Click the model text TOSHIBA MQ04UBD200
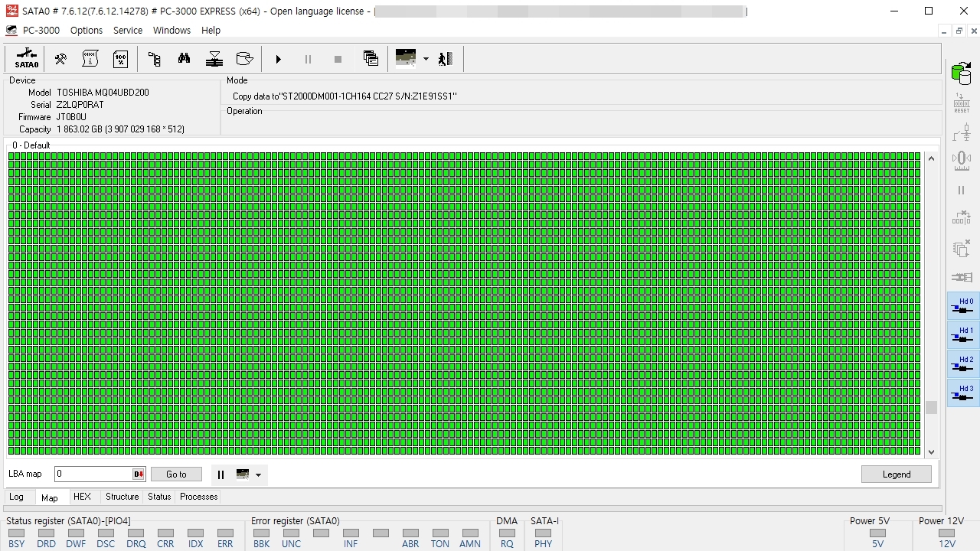 pos(103,93)
